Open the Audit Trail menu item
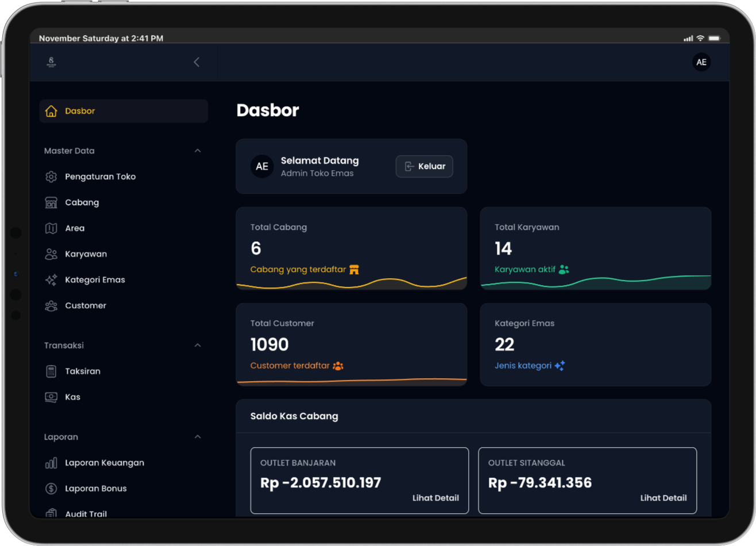The width and height of the screenshot is (756, 546). 86,513
